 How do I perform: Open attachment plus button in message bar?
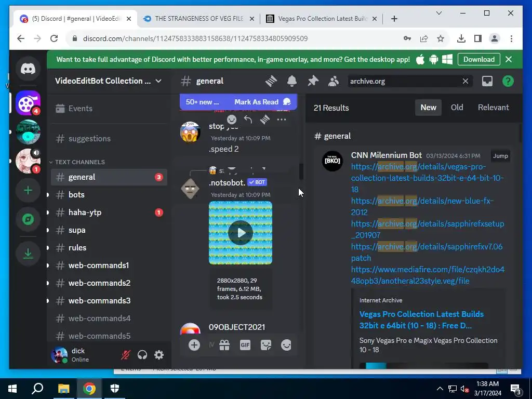(194, 345)
